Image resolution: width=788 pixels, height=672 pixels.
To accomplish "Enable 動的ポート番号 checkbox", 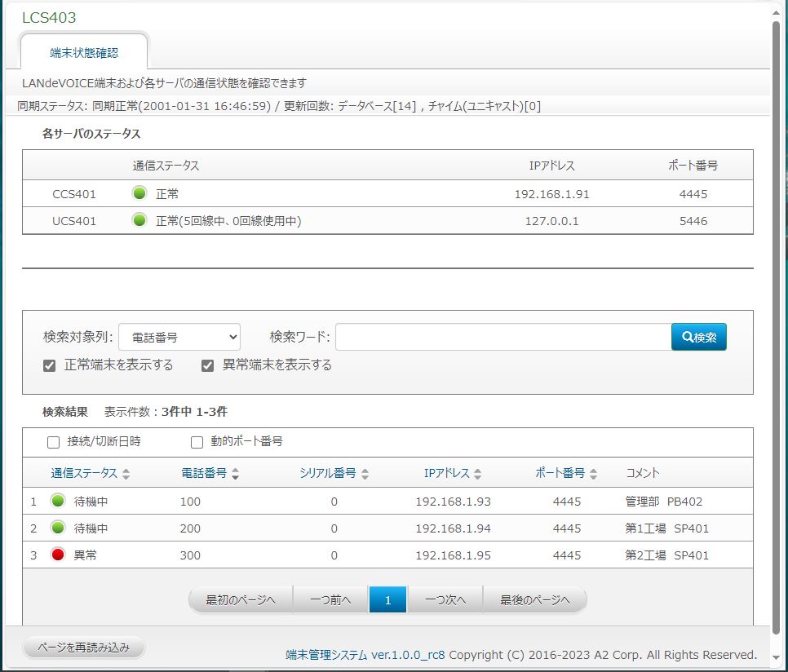I will click(197, 442).
